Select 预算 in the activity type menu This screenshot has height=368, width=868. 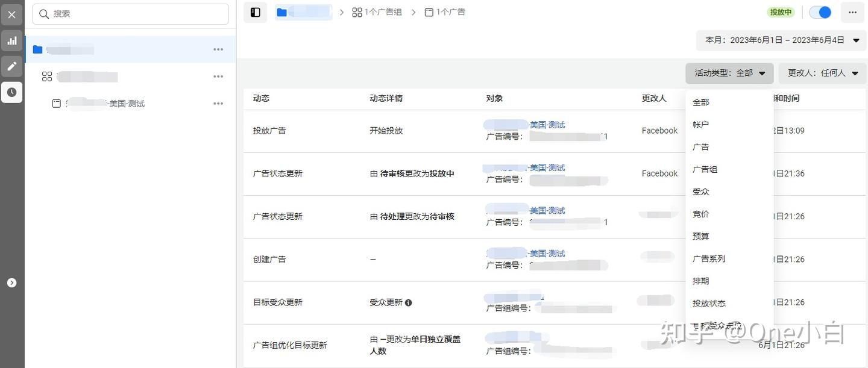[x=701, y=236]
